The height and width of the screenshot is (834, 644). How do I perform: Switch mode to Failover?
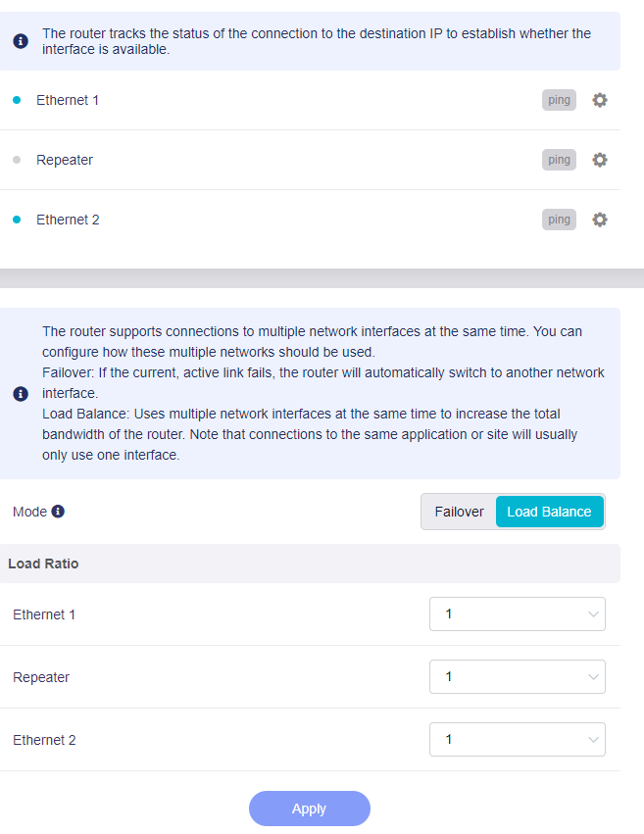coord(459,512)
